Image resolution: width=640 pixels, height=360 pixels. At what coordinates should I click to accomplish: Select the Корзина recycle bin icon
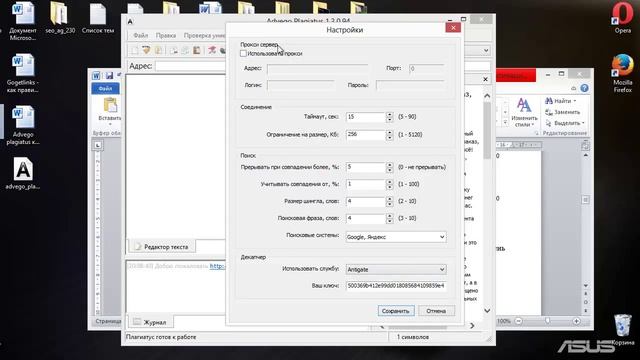click(623, 330)
